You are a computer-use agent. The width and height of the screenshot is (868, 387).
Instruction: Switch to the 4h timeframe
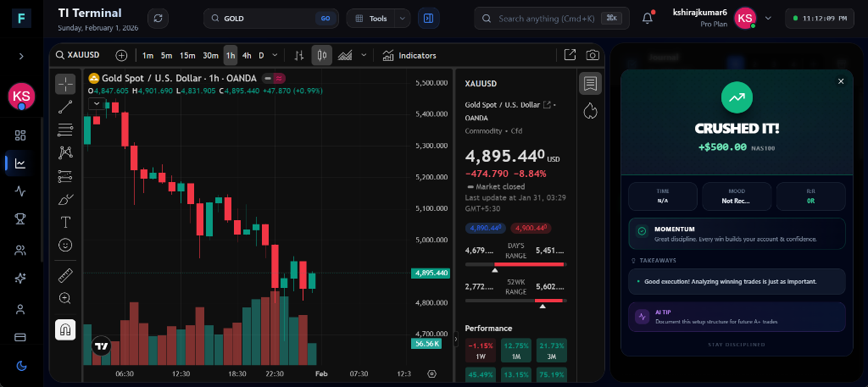247,55
